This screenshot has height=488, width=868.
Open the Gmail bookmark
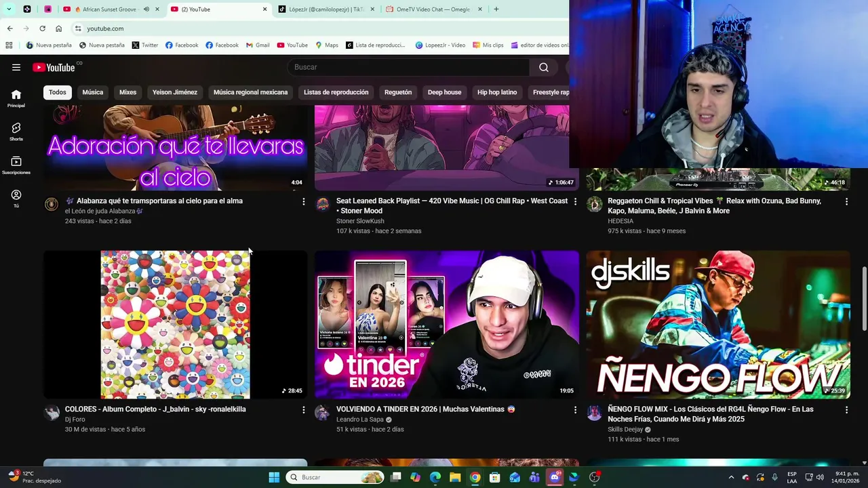coord(257,45)
